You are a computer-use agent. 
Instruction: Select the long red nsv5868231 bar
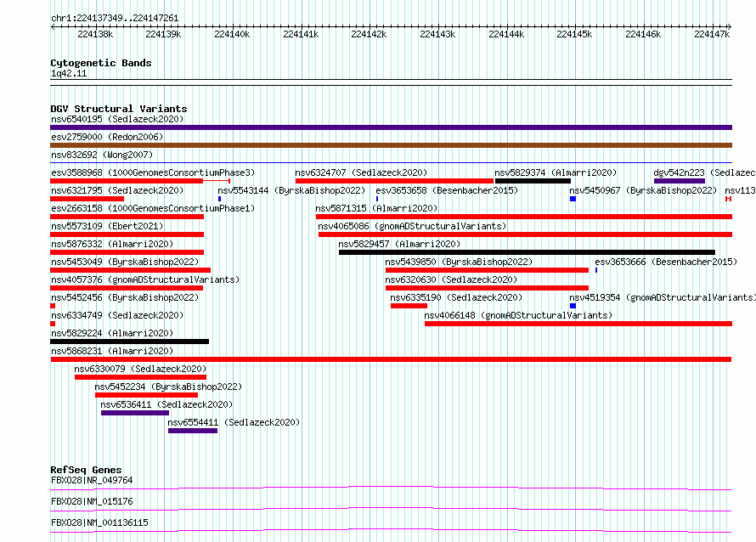click(x=391, y=359)
